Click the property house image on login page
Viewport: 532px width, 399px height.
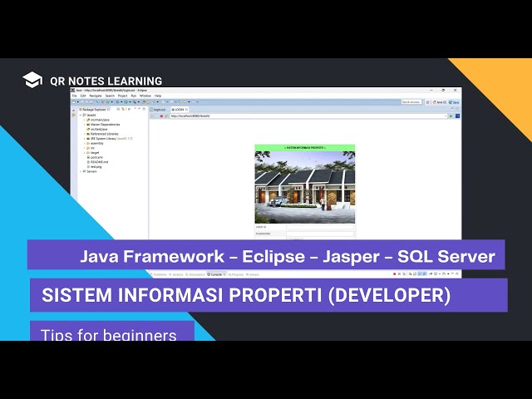[305, 187]
